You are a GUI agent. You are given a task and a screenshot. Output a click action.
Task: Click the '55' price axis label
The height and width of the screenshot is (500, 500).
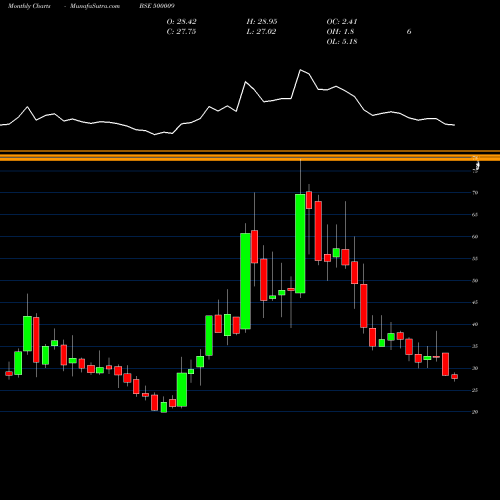point(475,259)
